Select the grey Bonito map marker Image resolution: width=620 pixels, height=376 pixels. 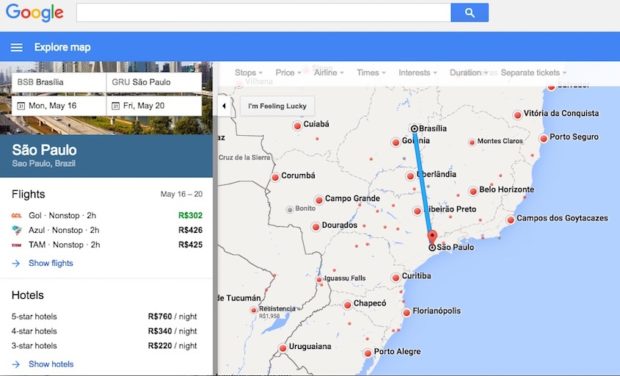point(290,210)
